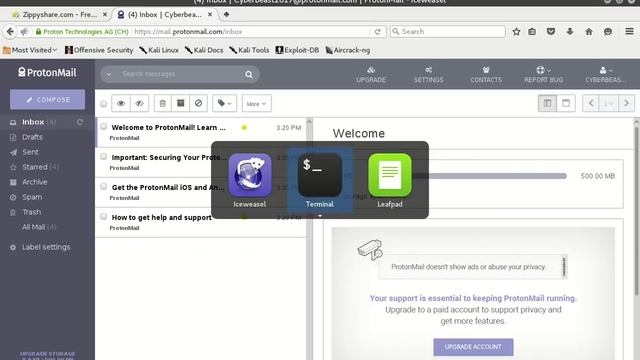Click the search magnifier in ProtonMail
The height and width of the screenshot is (360, 640).
click(249, 74)
